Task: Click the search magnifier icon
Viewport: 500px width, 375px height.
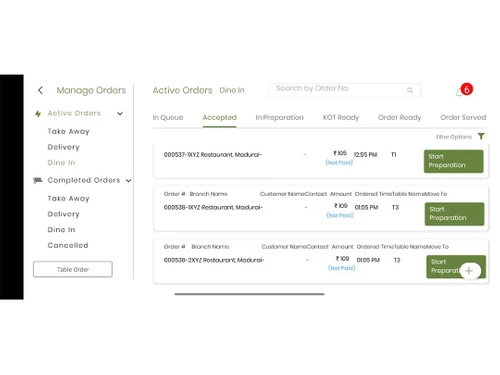Action: click(410, 90)
